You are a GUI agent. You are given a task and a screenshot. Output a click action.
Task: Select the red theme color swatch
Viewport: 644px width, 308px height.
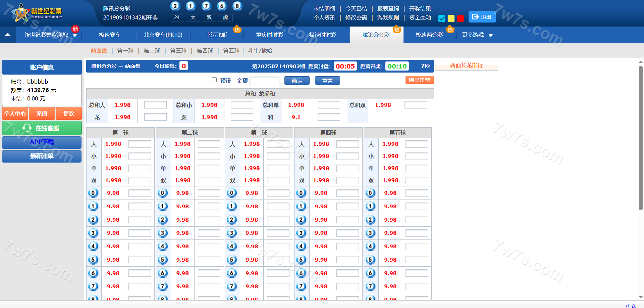pos(461,18)
